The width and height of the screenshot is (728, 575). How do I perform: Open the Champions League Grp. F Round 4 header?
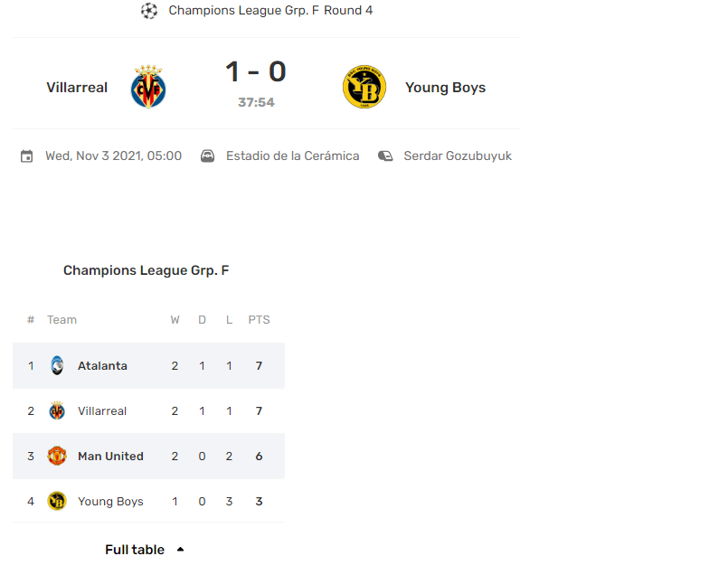pos(270,11)
